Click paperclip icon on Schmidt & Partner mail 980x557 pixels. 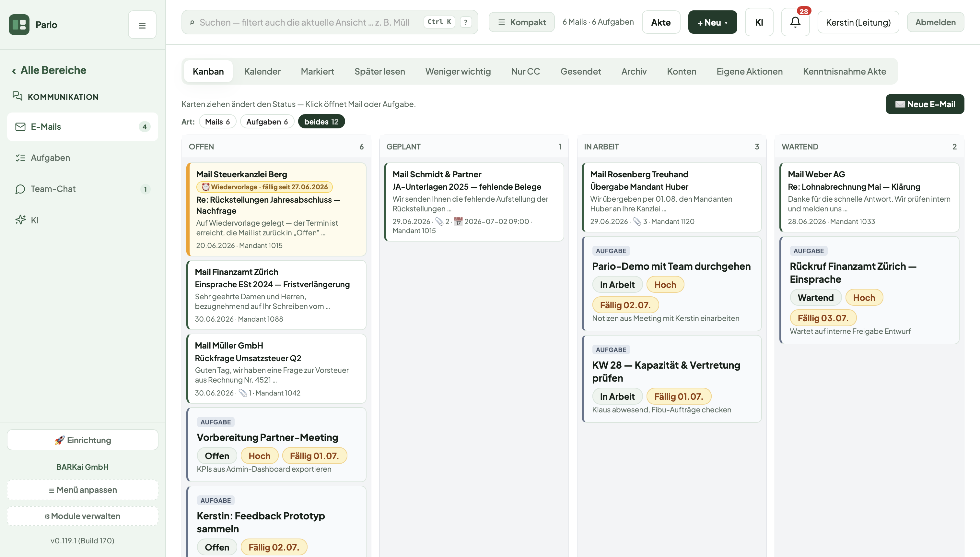(439, 221)
